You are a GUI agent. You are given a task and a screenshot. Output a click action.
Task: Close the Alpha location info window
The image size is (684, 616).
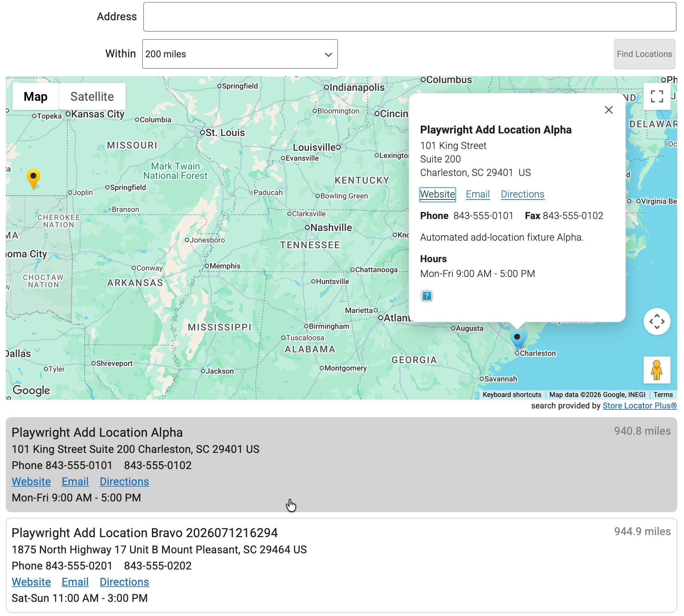point(609,110)
